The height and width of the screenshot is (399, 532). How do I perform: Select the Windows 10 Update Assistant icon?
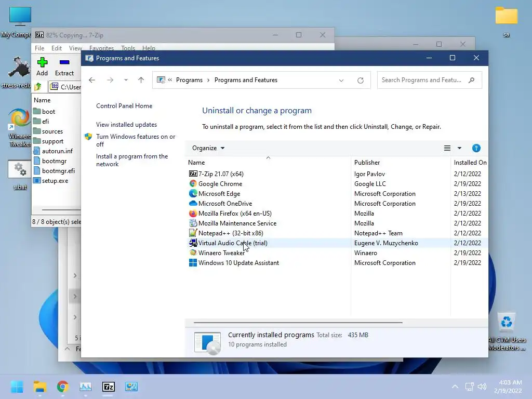click(193, 262)
